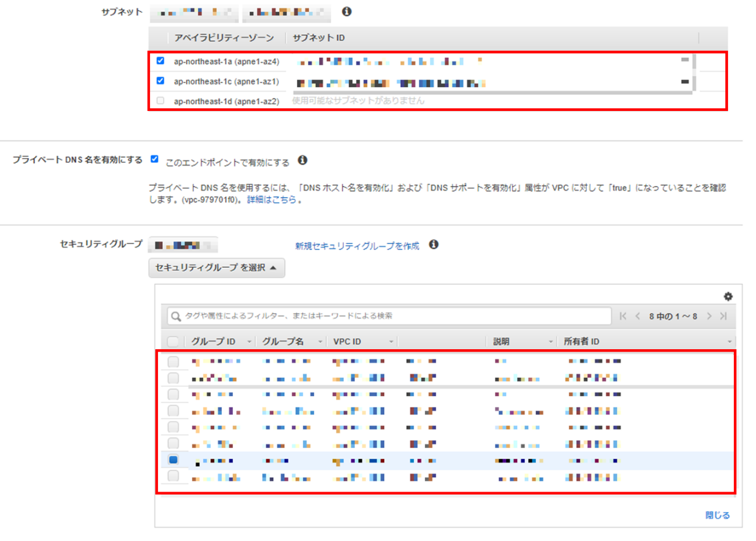Expand the セキュリティグループを選択 dropdown button
The image size is (756, 541).
tap(217, 268)
